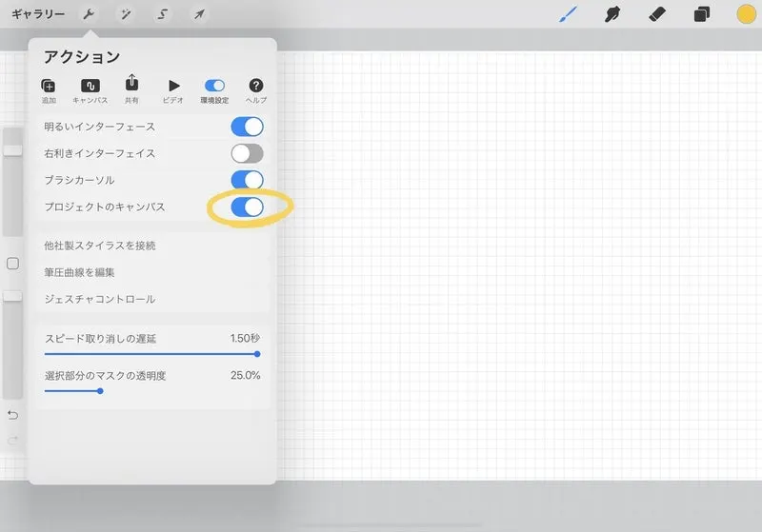Select the Eraser tool
This screenshot has width=762, height=532.
(657, 14)
